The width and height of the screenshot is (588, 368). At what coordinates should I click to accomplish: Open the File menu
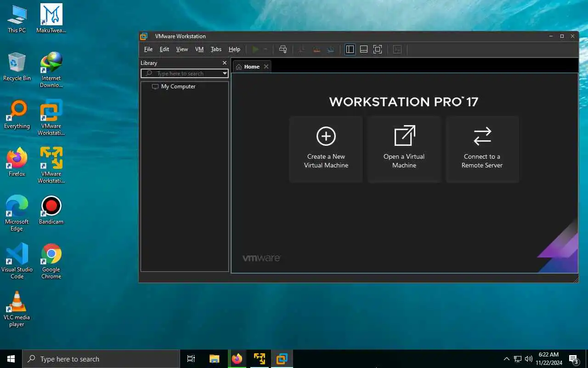click(x=148, y=49)
